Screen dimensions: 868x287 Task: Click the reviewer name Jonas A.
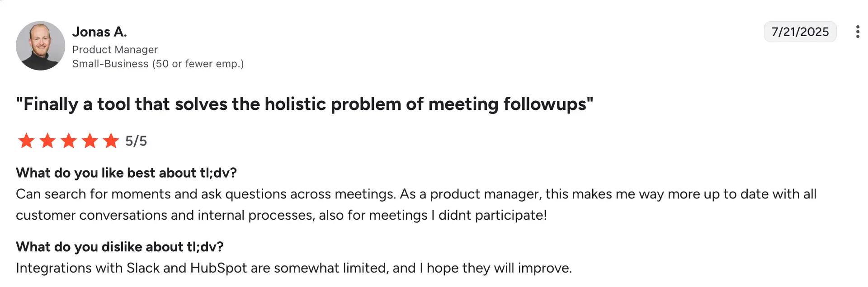click(99, 32)
